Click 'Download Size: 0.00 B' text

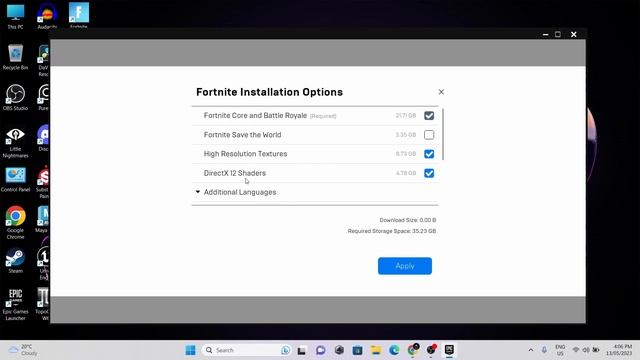[408, 220]
